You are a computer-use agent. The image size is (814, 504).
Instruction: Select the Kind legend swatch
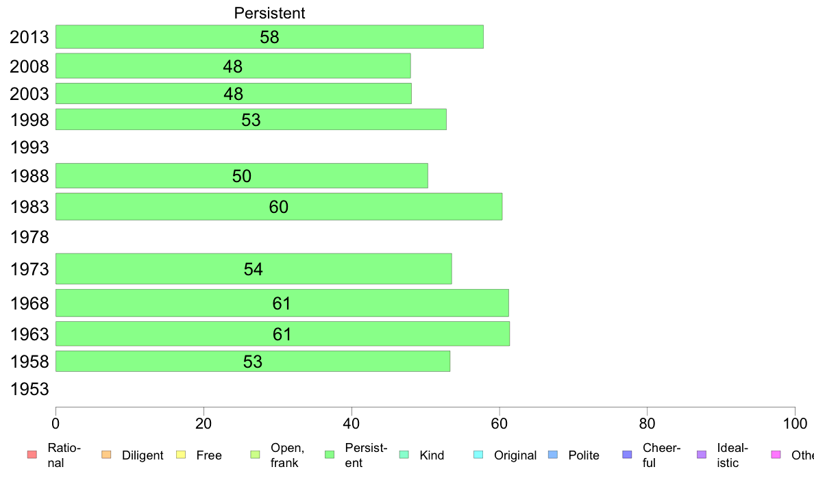tap(404, 455)
